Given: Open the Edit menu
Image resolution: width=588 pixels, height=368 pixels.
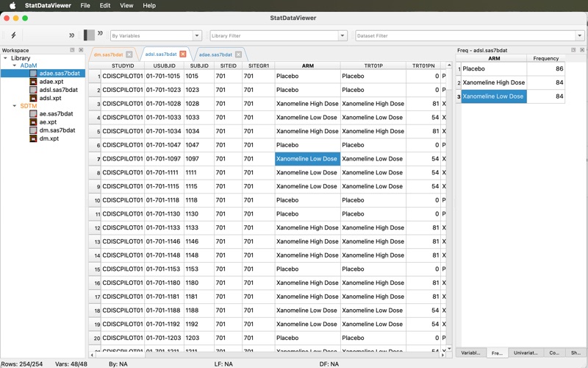Looking at the screenshot, I should (x=105, y=6).
